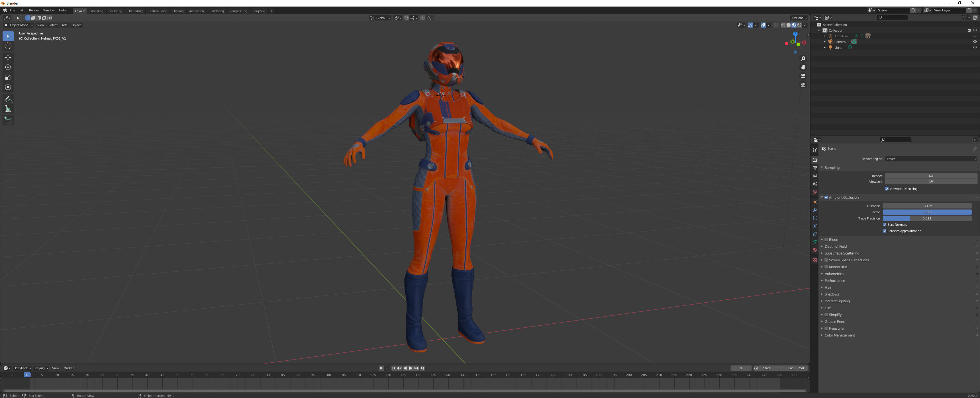Open the Material properties tab
This screenshot has height=398, width=980.
(814, 250)
